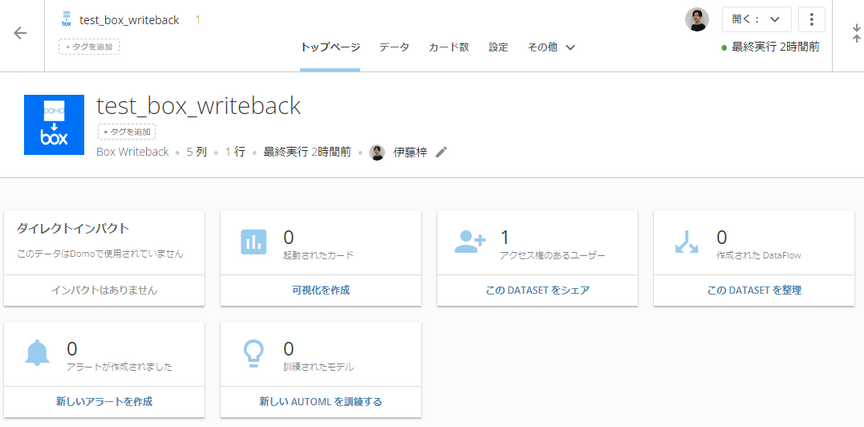Image resolution: width=864 pixels, height=427 pixels.
Task: Click the DataFlow merge arrows icon
Action: click(686, 242)
